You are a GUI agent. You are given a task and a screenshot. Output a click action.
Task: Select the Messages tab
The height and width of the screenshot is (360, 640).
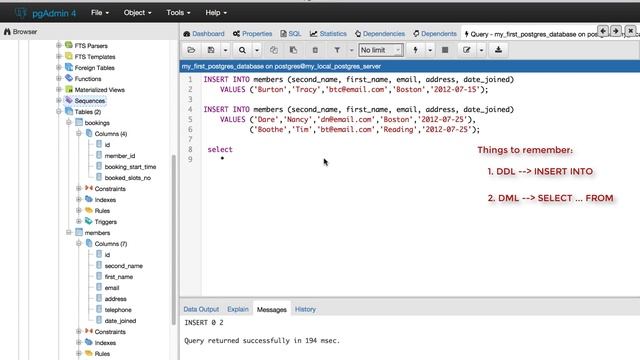point(271,310)
